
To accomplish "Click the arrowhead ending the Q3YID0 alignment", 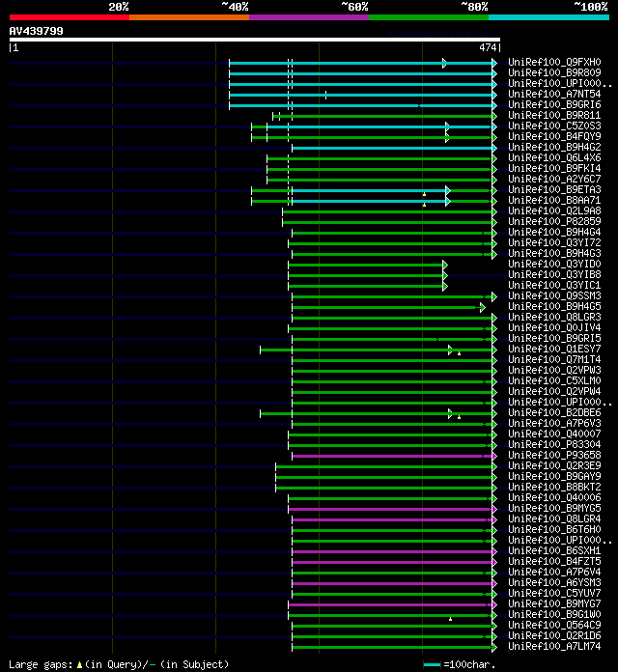I will (445, 265).
